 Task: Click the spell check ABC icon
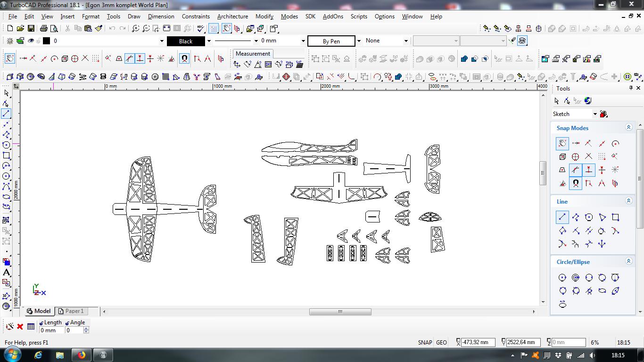coord(201,29)
